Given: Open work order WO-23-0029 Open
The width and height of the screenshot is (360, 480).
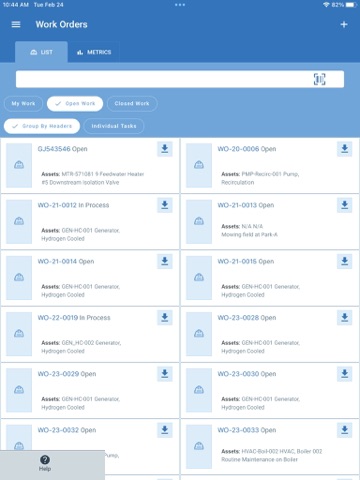Looking at the screenshot, I should (67, 374).
